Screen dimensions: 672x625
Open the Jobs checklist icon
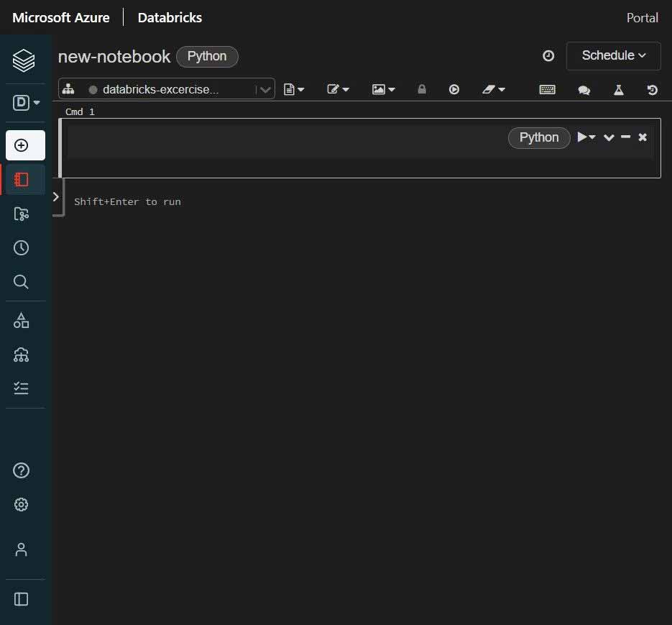[x=21, y=388]
